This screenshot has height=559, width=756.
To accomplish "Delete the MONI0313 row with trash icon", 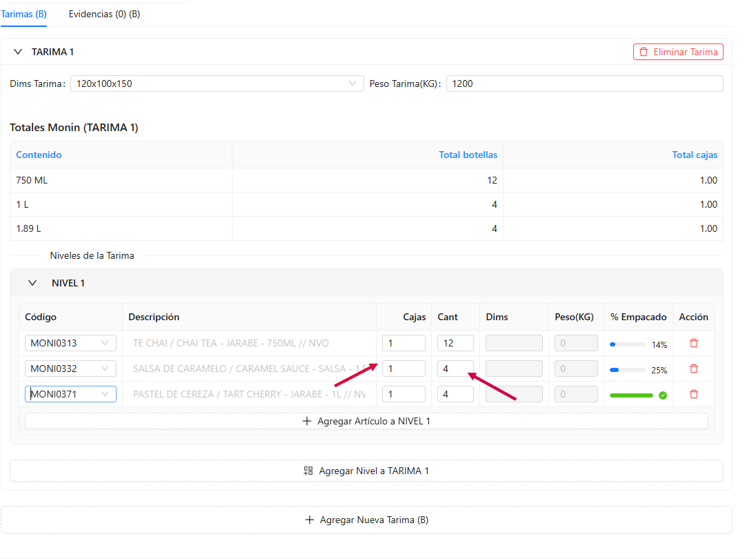I will [694, 343].
